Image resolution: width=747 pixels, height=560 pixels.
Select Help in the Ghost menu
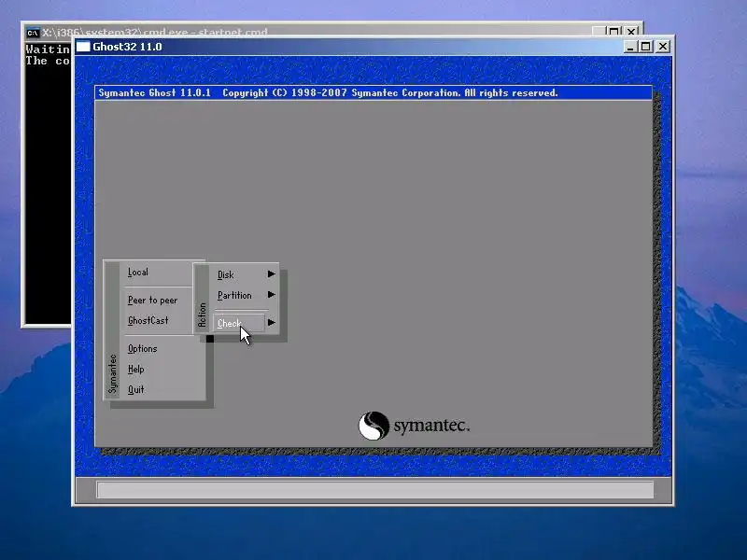135,369
